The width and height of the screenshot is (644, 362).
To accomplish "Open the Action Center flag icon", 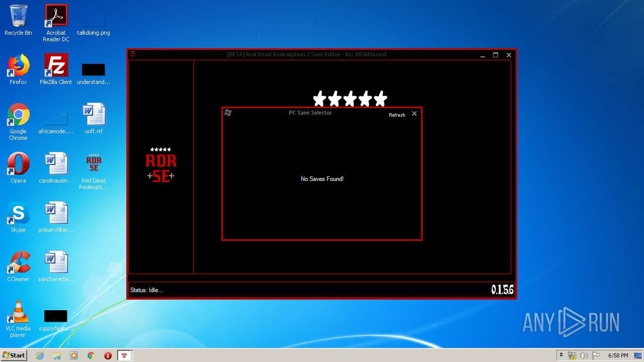I will [x=596, y=355].
